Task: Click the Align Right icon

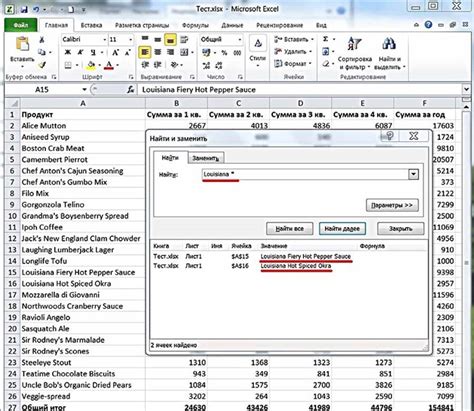Action: click(x=170, y=52)
